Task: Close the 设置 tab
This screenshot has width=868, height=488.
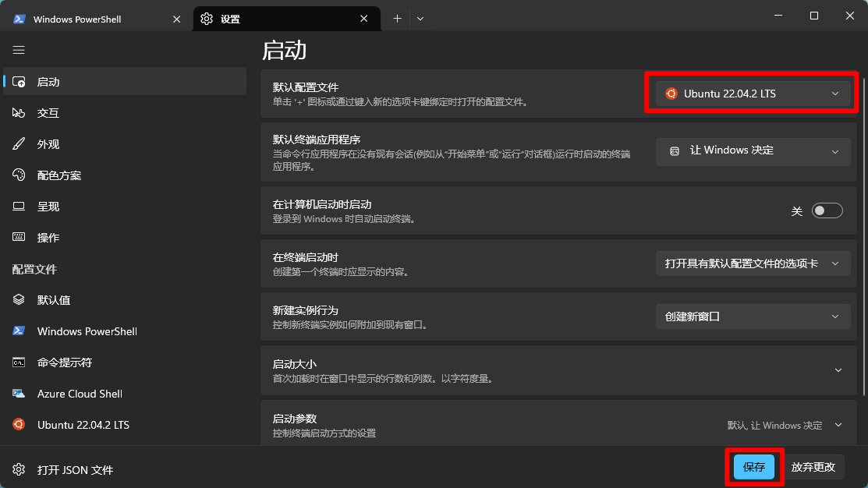Action: [363, 19]
